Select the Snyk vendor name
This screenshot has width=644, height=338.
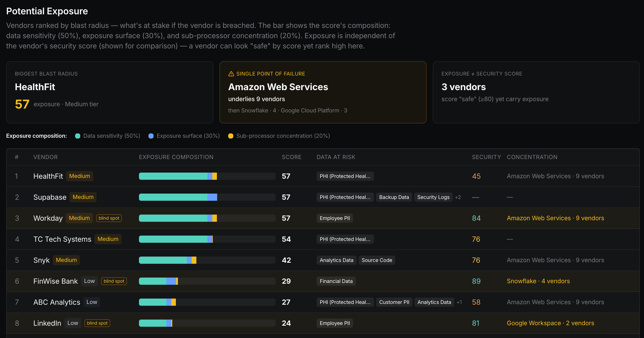[x=41, y=260]
